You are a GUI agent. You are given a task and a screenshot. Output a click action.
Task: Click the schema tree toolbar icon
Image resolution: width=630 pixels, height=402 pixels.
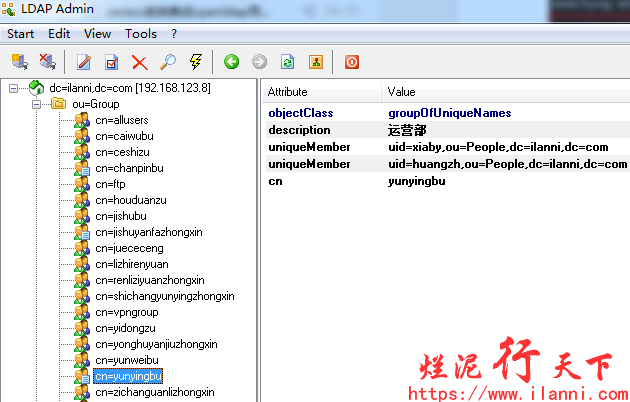click(315, 62)
